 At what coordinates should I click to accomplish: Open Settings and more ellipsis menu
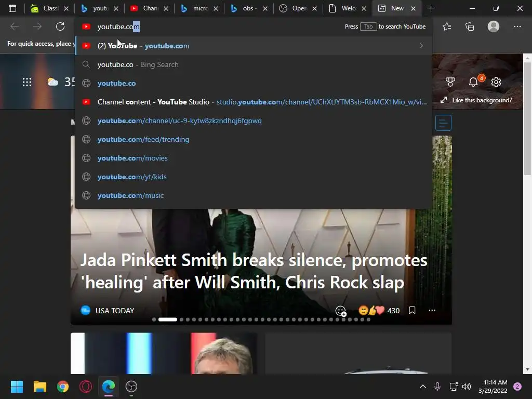point(517,26)
